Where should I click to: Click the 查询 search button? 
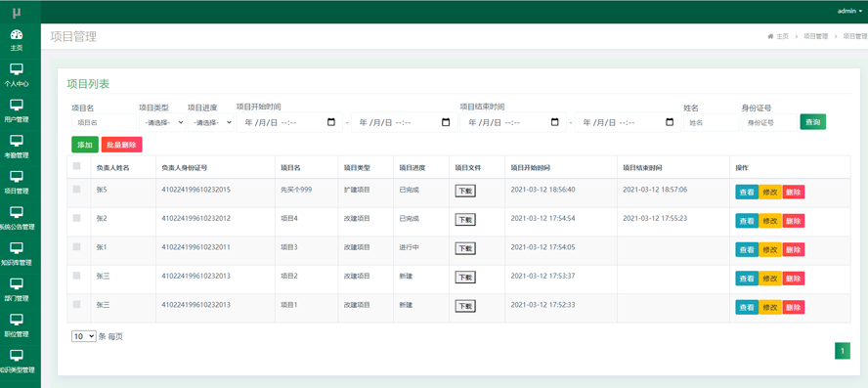812,122
